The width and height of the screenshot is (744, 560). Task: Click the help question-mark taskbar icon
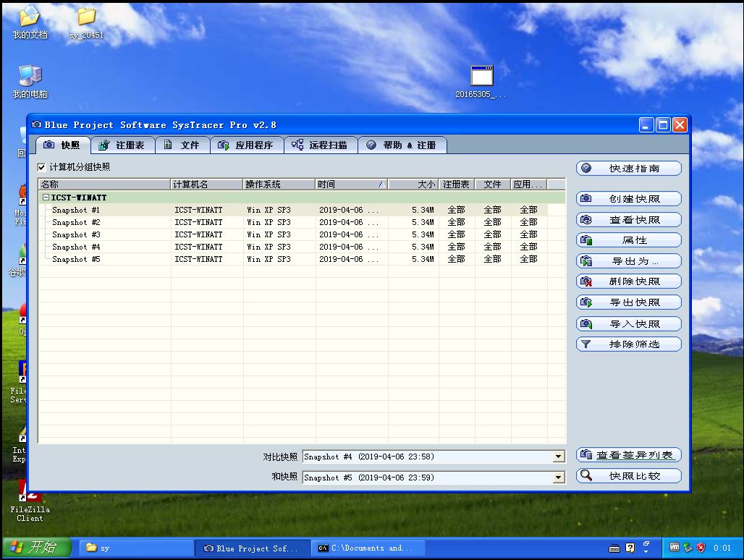630,548
